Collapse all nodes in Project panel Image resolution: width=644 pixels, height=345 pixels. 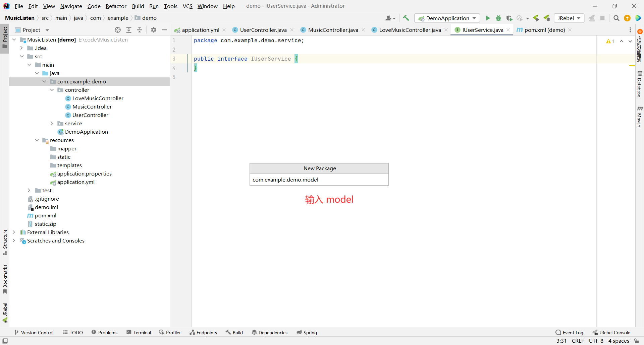tap(140, 30)
